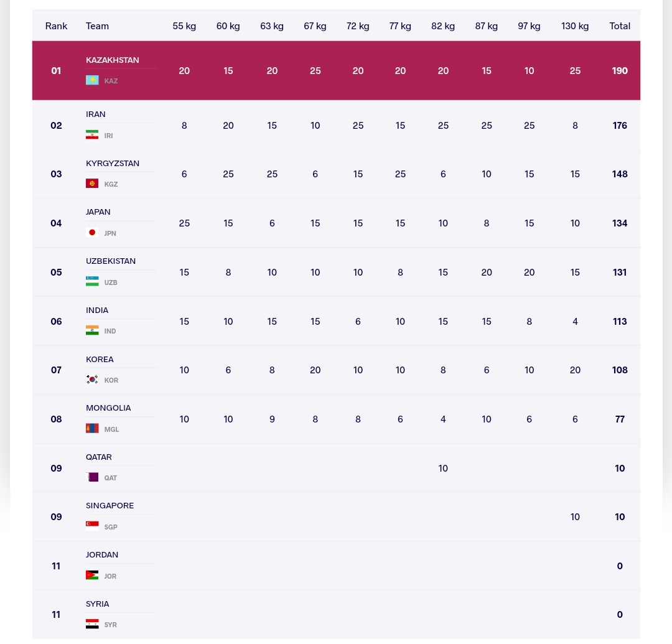Open the KAZAKHSTAN team name
The height and width of the screenshot is (644, 672).
(113, 60)
